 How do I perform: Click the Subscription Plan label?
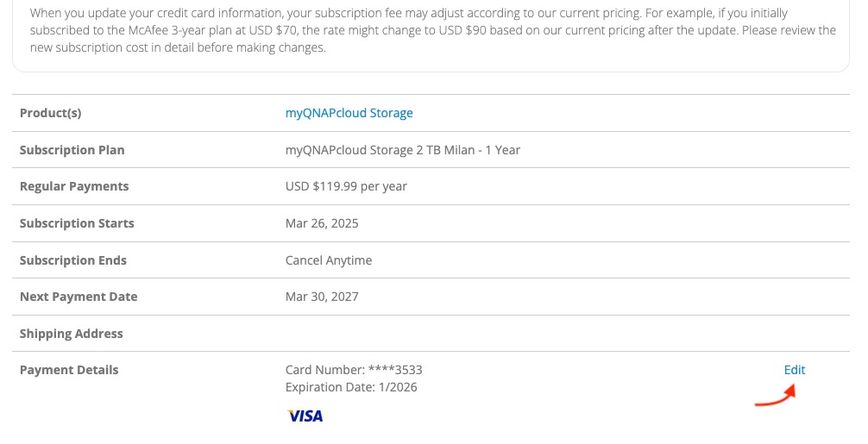point(72,150)
